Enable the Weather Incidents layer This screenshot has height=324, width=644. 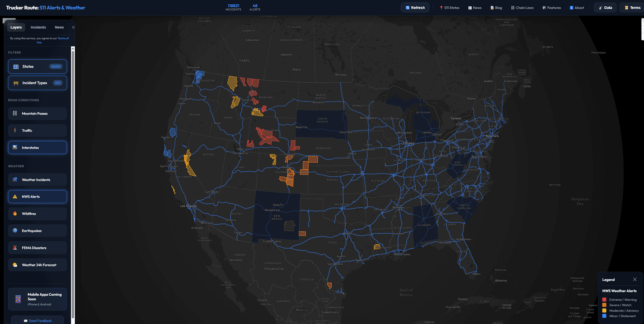pos(37,180)
